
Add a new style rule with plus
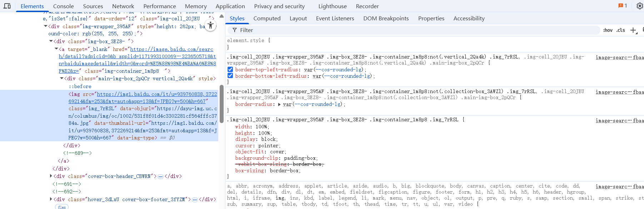coord(633,30)
